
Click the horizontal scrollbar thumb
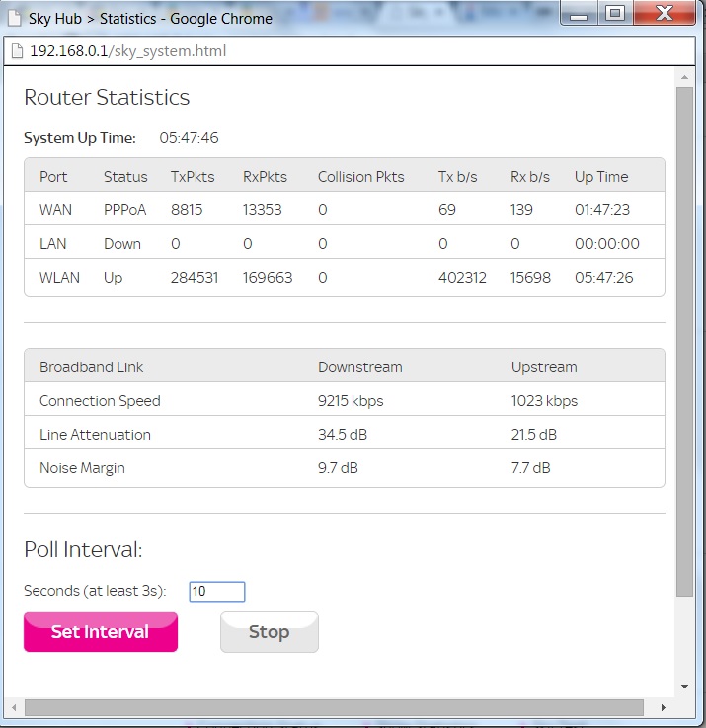(334, 707)
